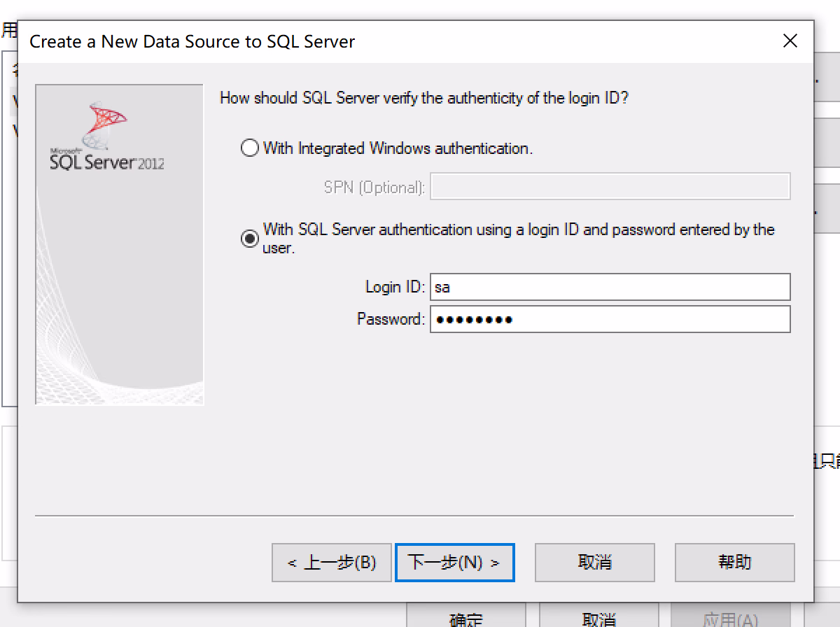Image resolution: width=840 pixels, height=627 pixels.
Task: Click the background window's 确定 button
Action: [x=465, y=619]
